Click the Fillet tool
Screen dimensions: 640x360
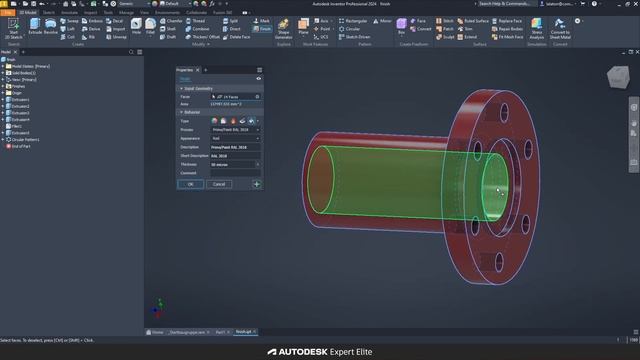coord(150,27)
